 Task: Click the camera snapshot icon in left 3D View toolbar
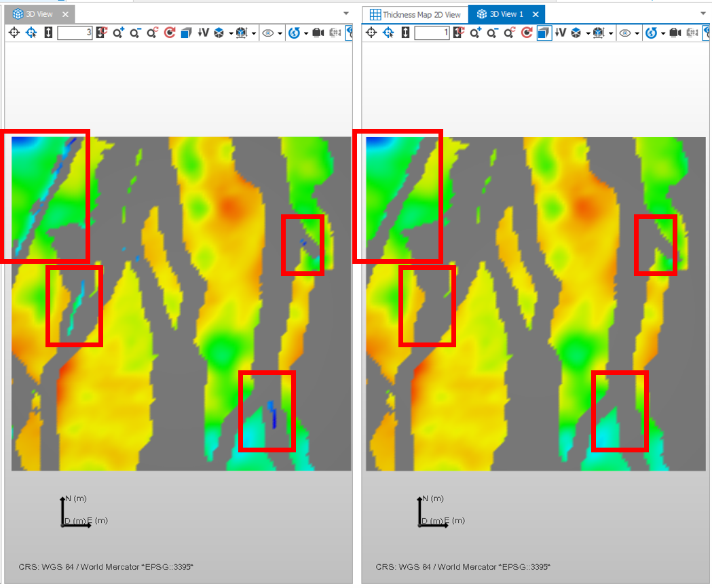coord(318,33)
